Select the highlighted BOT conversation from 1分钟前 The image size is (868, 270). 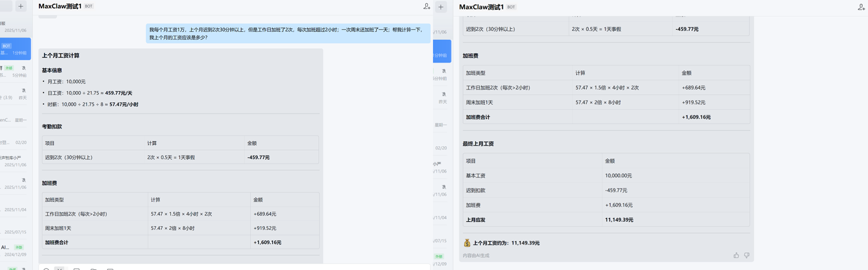pyautogui.click(x=15, y=49)
